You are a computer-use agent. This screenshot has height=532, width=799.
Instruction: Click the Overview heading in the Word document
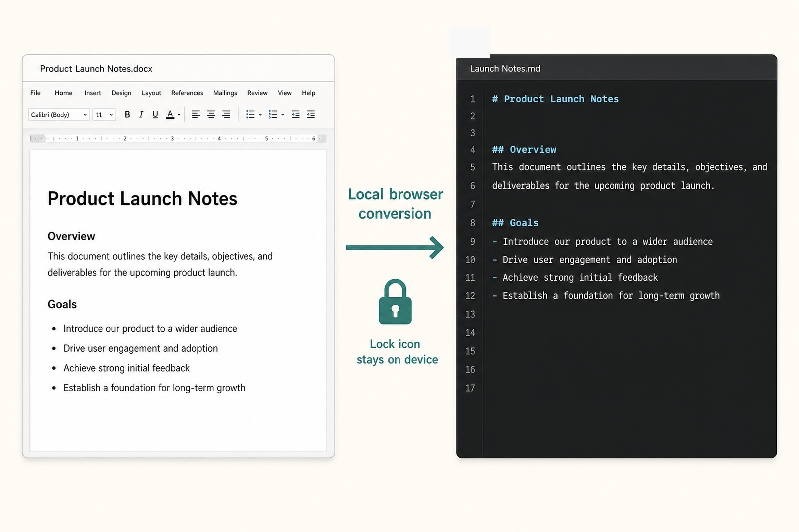[x=71, y=236]
